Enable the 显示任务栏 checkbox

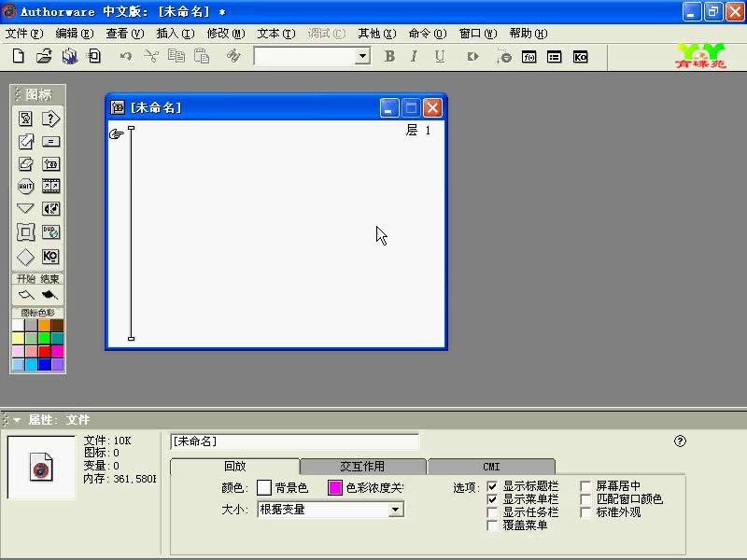[492, 512]
